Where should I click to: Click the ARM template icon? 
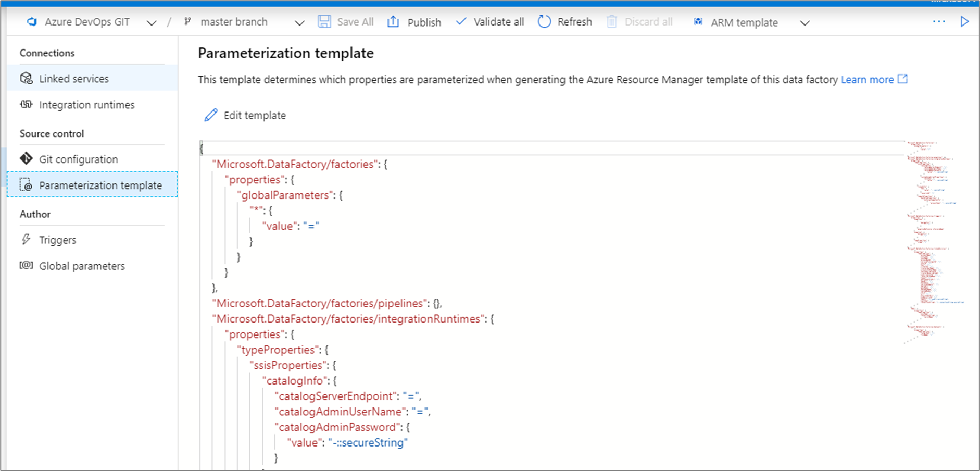(698, 21)
